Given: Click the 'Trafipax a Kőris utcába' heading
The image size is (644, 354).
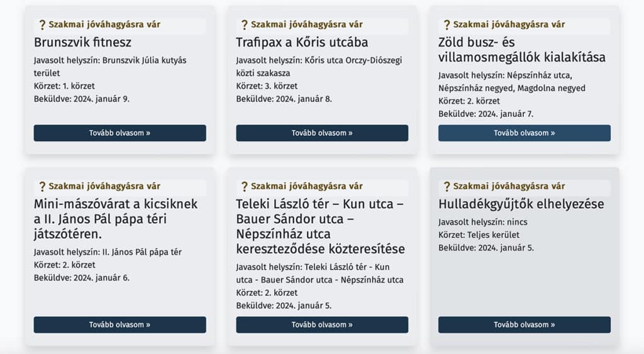Looking at the screenshot, I should coord(302,42).
